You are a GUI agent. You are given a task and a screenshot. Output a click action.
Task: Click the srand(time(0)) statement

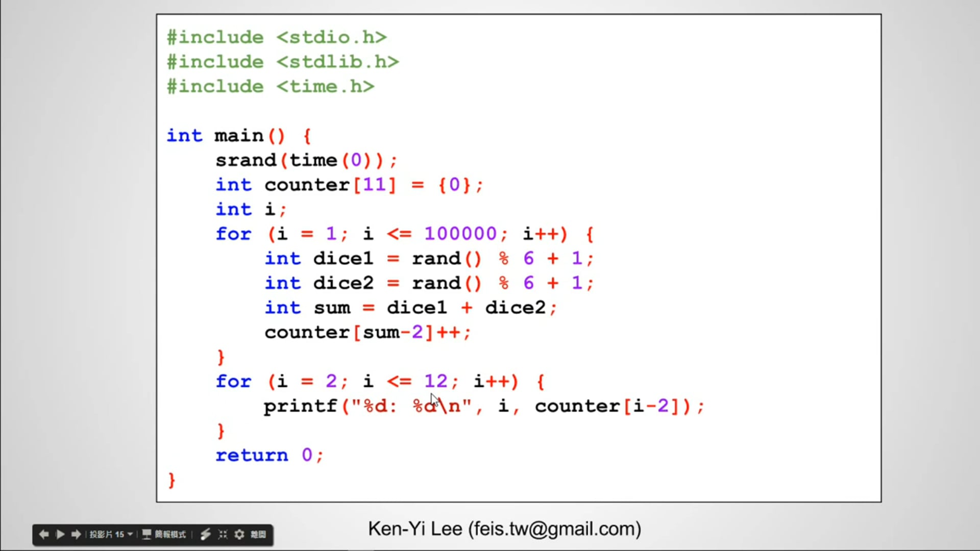pos(305,160)
